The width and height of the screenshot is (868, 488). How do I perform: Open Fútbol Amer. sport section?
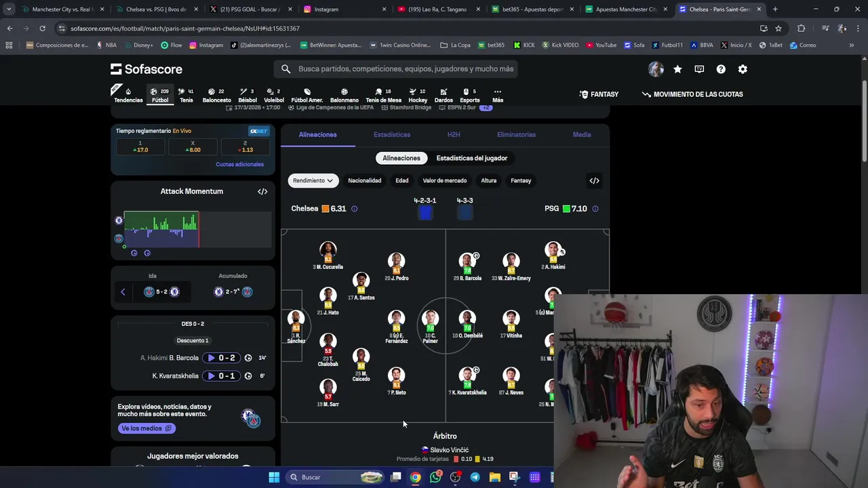[307, 96]
